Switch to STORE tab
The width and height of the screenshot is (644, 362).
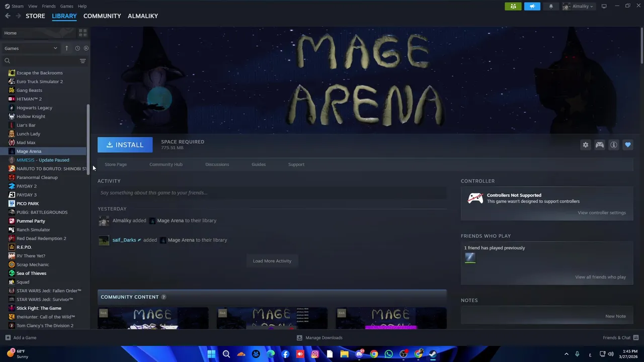click(x=35, y=16)
